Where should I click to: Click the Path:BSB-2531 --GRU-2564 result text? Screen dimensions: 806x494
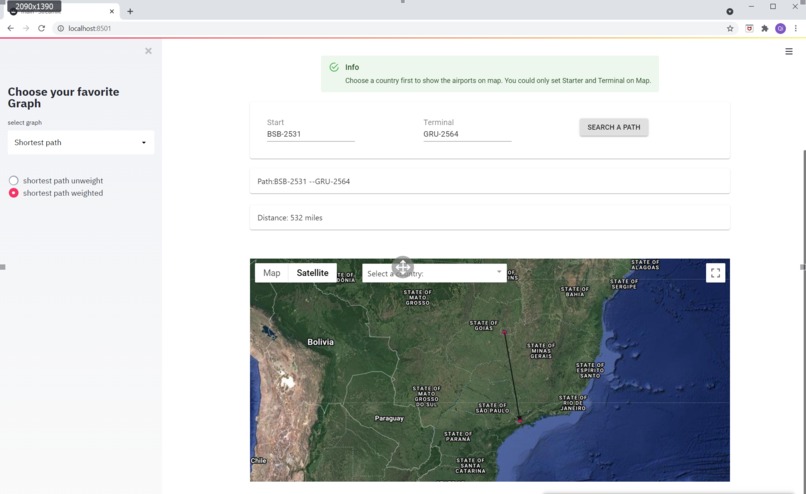pyautogui.click(x=303, y=181)
